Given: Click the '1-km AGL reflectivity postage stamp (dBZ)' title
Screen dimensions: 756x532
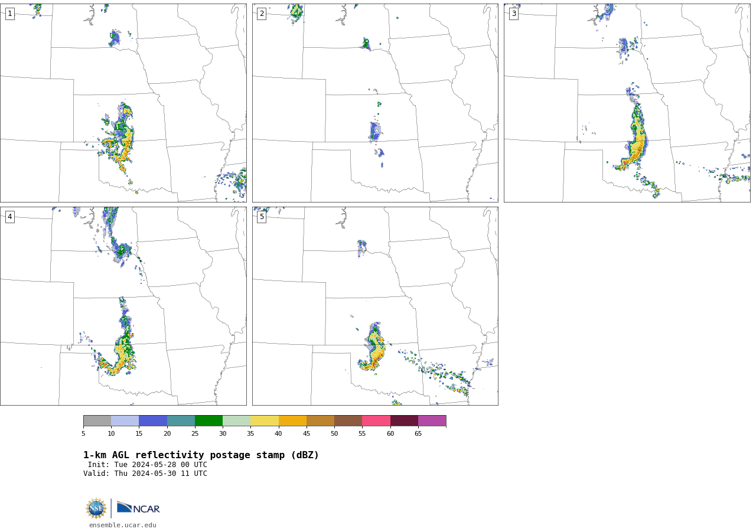Looking at the screenshot, I should tap(201, 455).
